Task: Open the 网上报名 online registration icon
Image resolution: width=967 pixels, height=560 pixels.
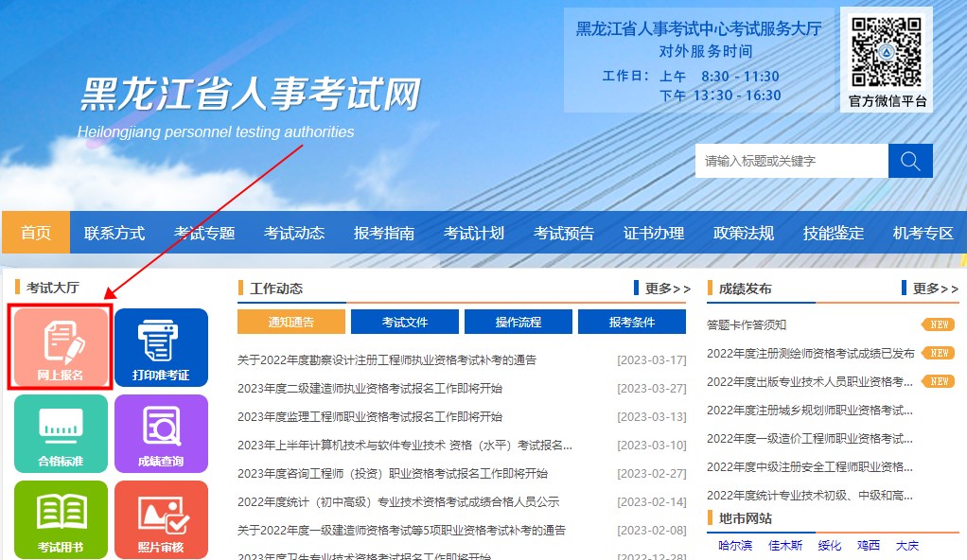Action: (x=60, y=346)
